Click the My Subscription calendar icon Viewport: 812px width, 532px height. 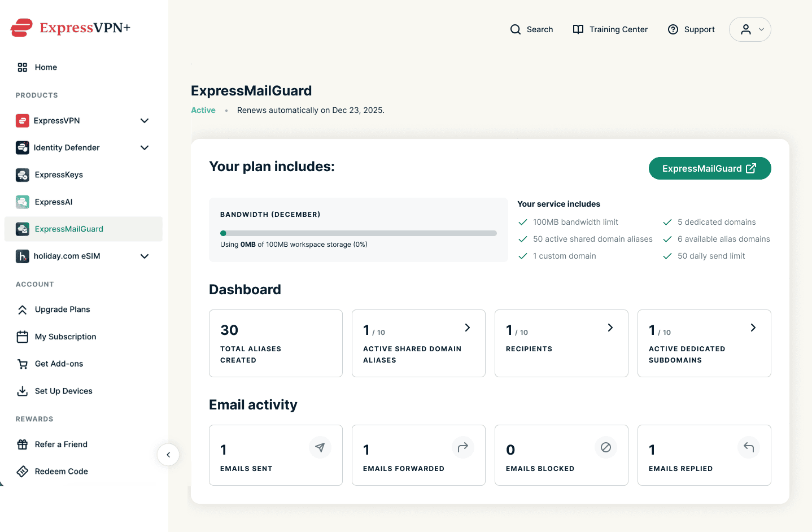[x=23, y=337]
